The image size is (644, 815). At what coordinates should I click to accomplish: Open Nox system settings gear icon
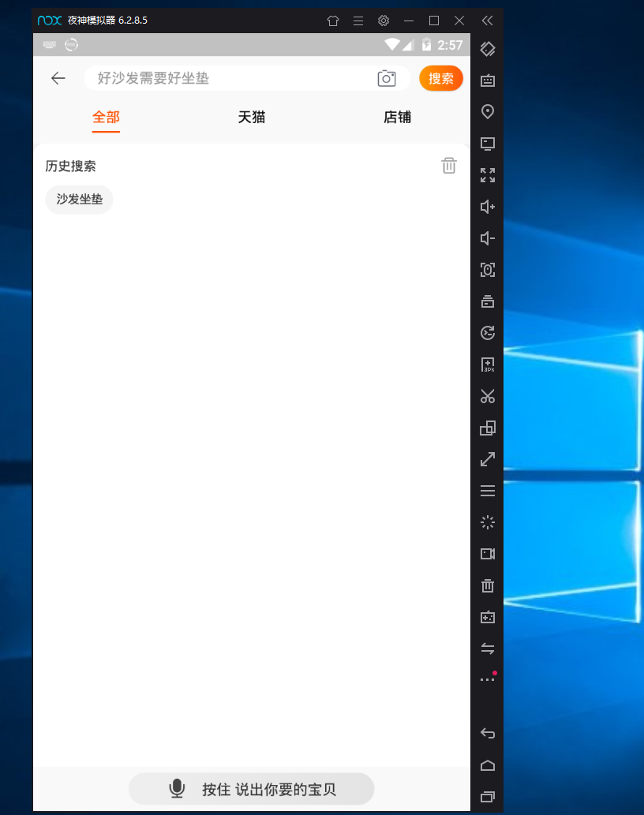(384, 21)
